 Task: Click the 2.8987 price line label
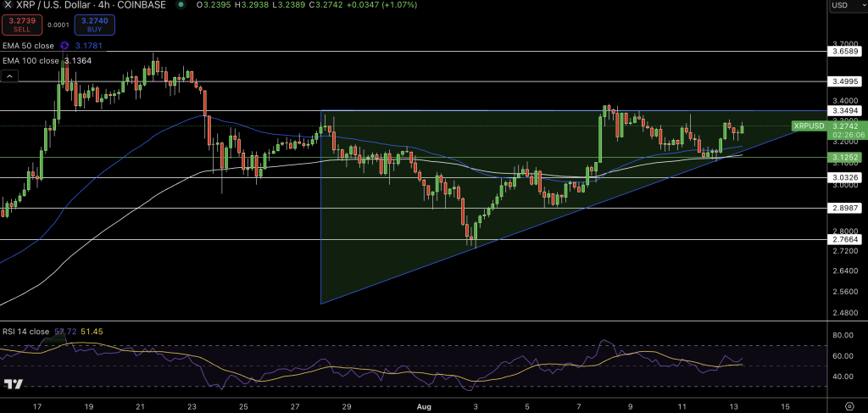pos(844,208)
